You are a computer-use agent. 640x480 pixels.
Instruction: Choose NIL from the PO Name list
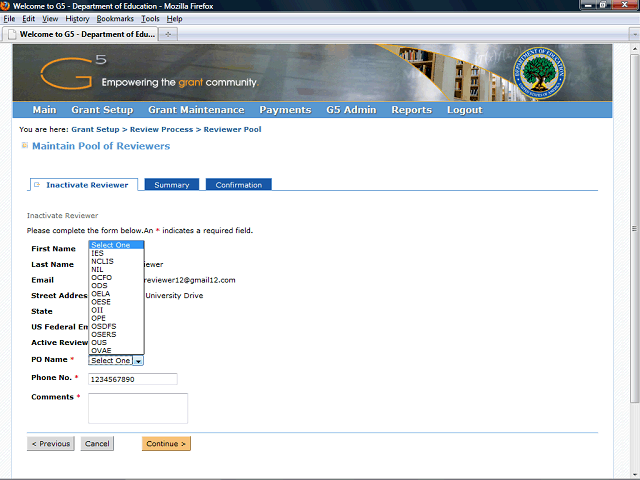pyautogui.click(x=116, y=269)
